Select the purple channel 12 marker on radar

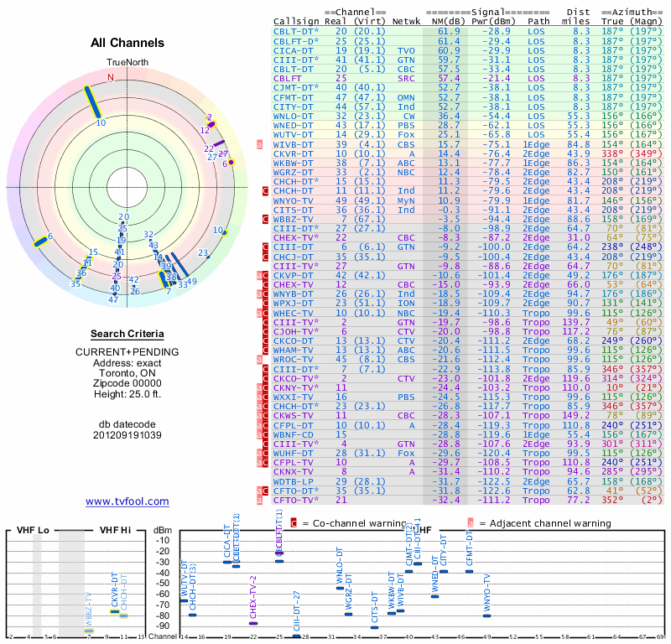(x=211, y=124)
